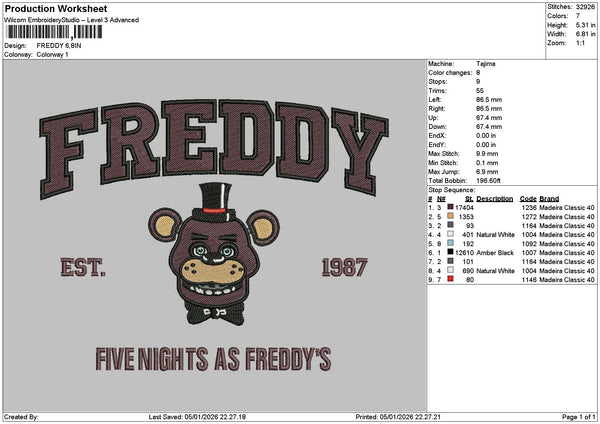
Task: Click the white swatch beside stitch count 690
Action: pyautogui.click(x=450, y=270)
